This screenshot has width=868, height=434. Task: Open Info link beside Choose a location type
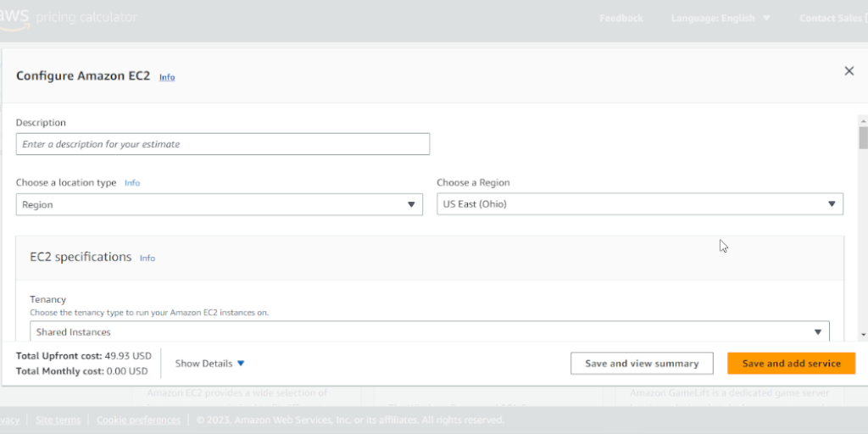click(x=132, y=183)
